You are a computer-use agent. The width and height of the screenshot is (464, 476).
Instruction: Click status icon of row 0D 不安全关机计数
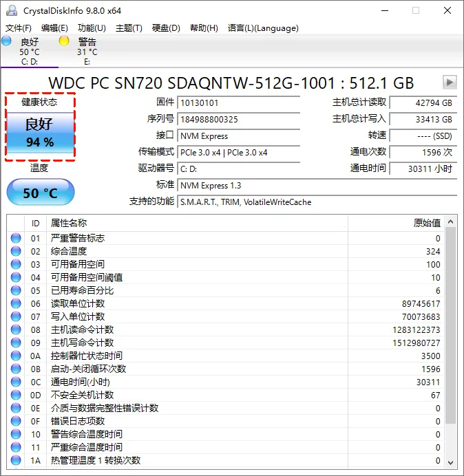(16, 395)
